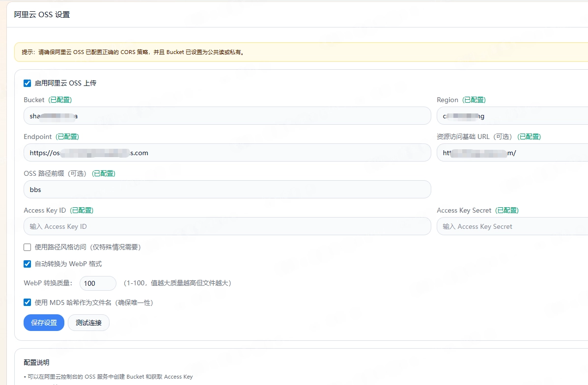Click the 启用阿里云 OSS 上传 label text

coord(66,83)
